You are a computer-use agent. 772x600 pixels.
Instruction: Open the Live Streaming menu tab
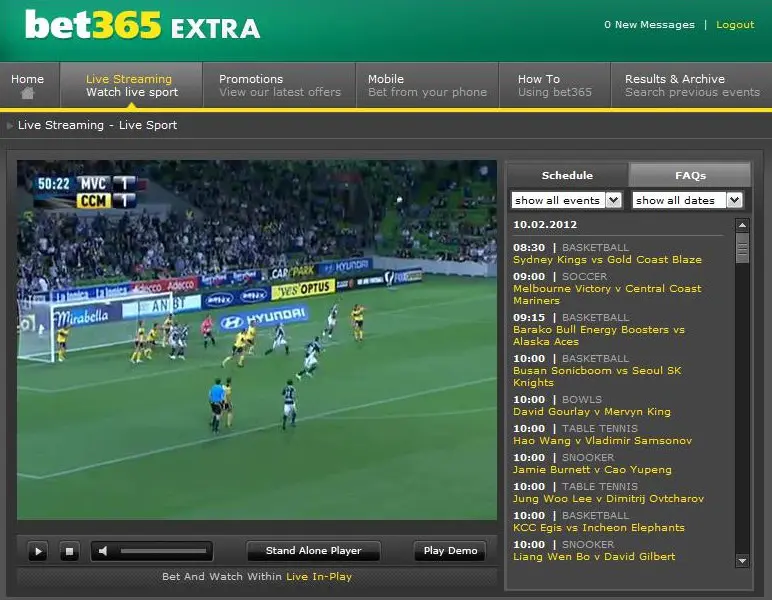[x=131, y=85]
